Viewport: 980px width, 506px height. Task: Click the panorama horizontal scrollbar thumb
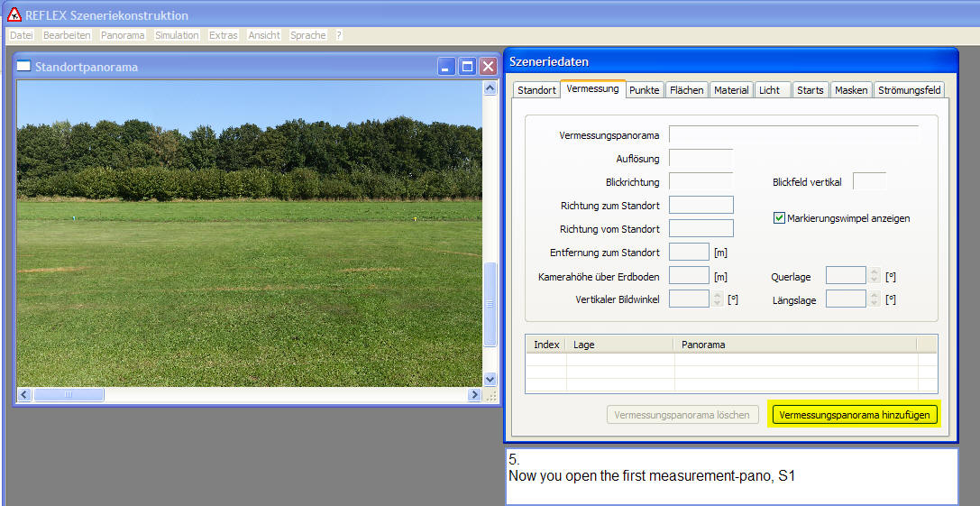click(x=69, y=395)
